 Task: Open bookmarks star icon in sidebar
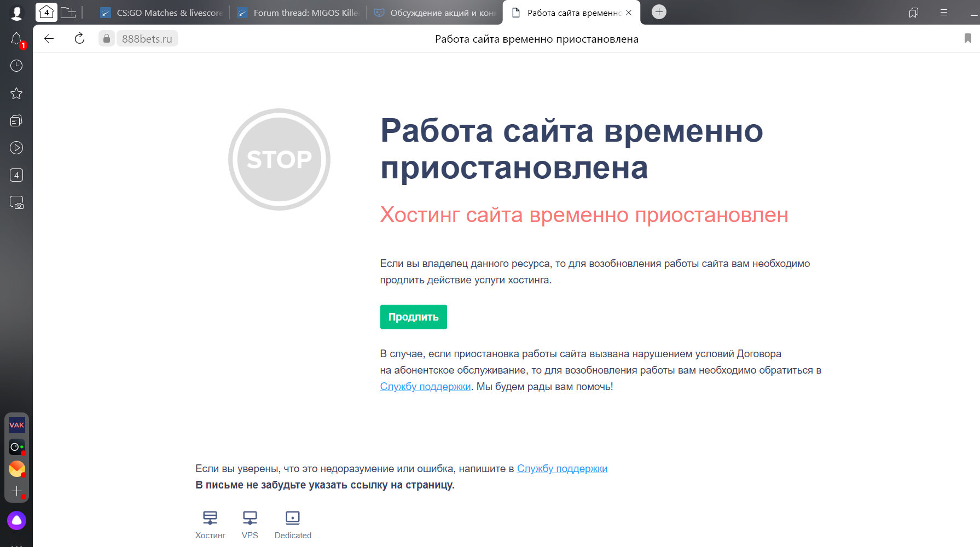click(16, 94)
